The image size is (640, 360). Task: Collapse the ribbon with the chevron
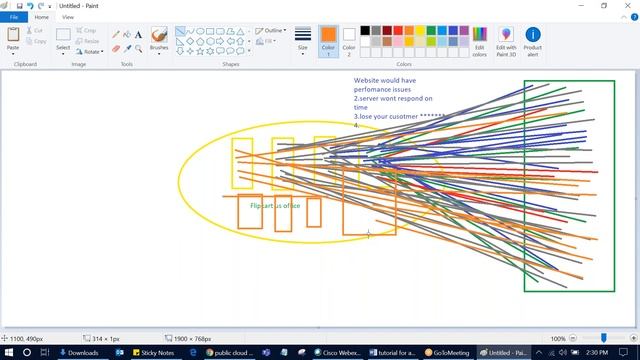click(624, 17)
